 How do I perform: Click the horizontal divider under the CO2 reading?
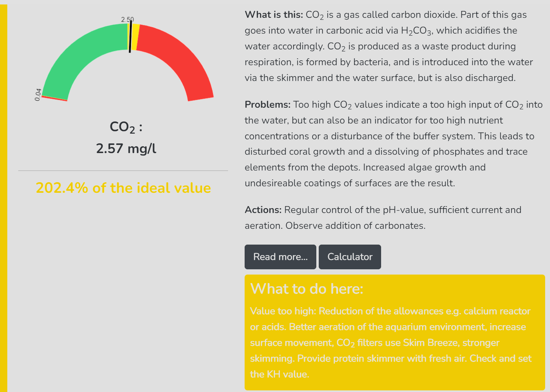pyautogui.click(x=123, y=170)
